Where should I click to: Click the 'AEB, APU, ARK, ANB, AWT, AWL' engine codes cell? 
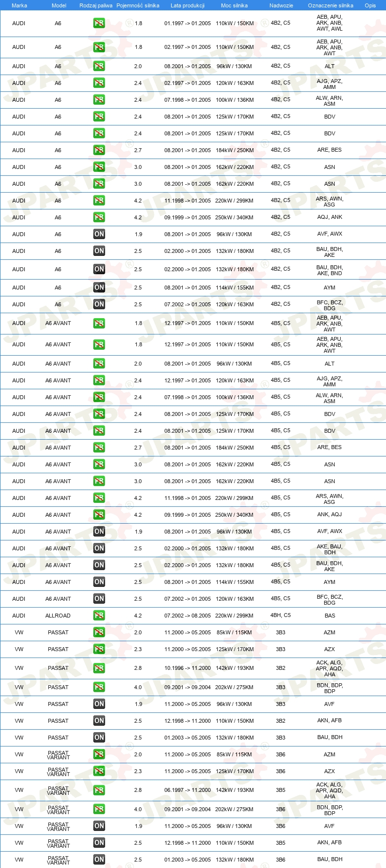[329, 23]
